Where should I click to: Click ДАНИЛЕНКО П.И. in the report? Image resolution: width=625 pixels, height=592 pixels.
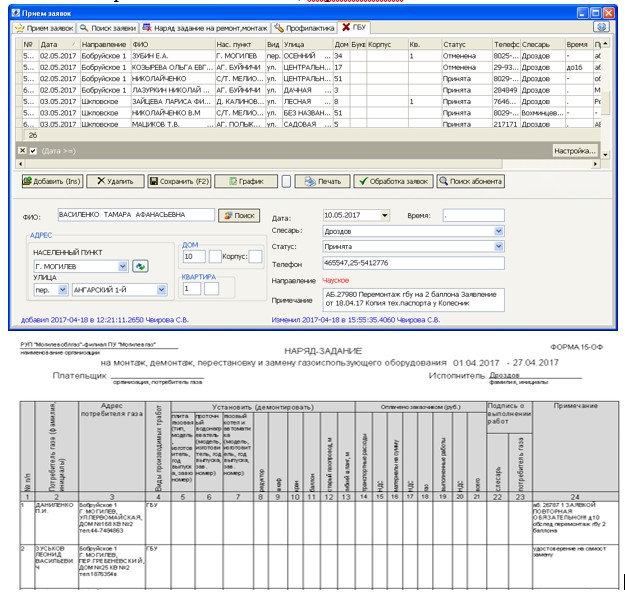click(x=54, y=507)
